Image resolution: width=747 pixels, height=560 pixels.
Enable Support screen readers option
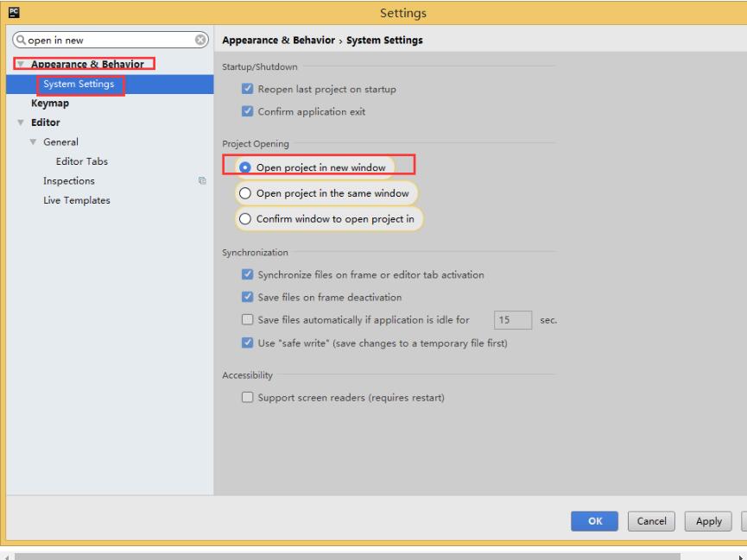[247, 397]
